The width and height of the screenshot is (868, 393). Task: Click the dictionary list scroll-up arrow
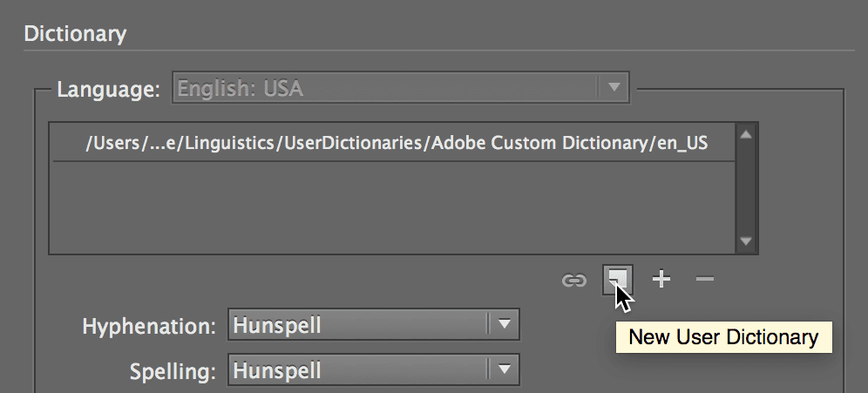(x=746, y=134)
